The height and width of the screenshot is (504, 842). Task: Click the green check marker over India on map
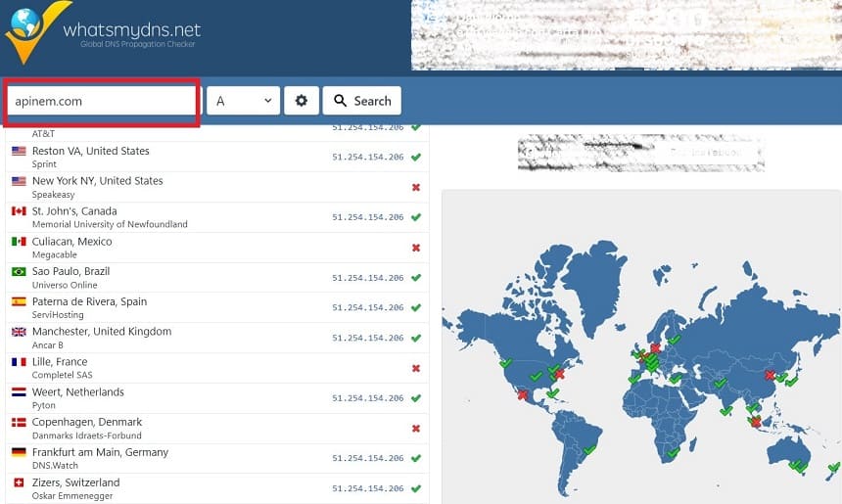726,411
